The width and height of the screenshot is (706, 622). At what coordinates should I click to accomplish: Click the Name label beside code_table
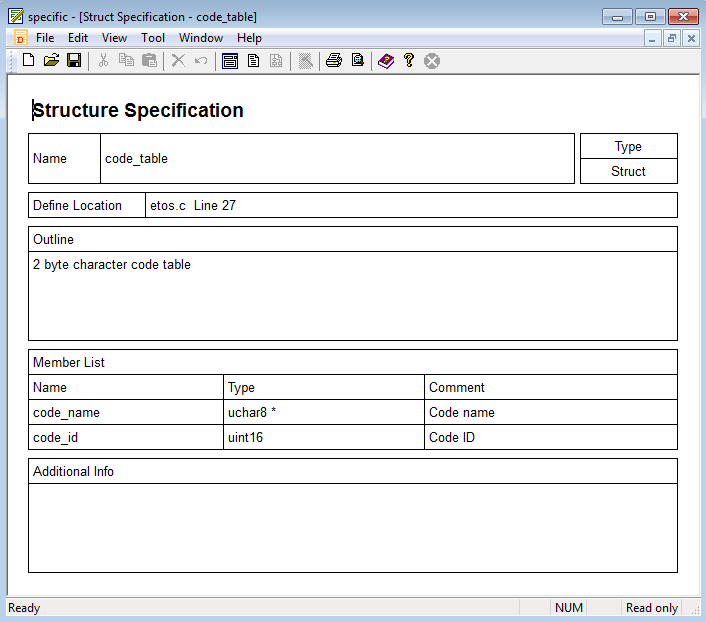64,159
